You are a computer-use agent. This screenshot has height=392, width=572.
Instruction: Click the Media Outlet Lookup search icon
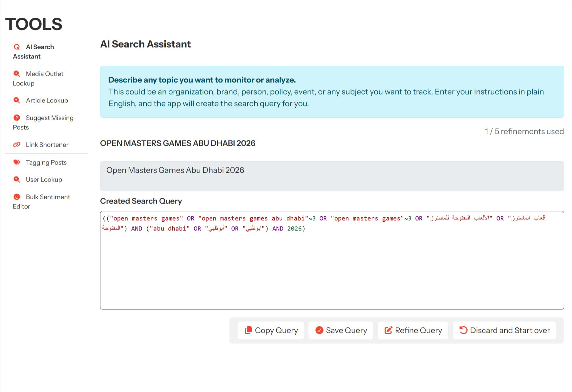pos(17,74)
